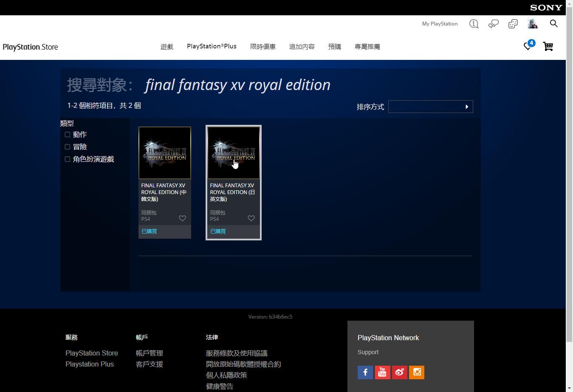Select the 限時優惠 menu item
This screenshot has height=392, width=573.
coord(263,47)
